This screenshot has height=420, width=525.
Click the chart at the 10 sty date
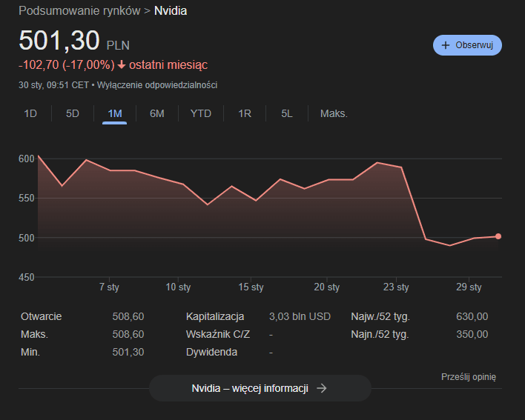click(179, 222)
